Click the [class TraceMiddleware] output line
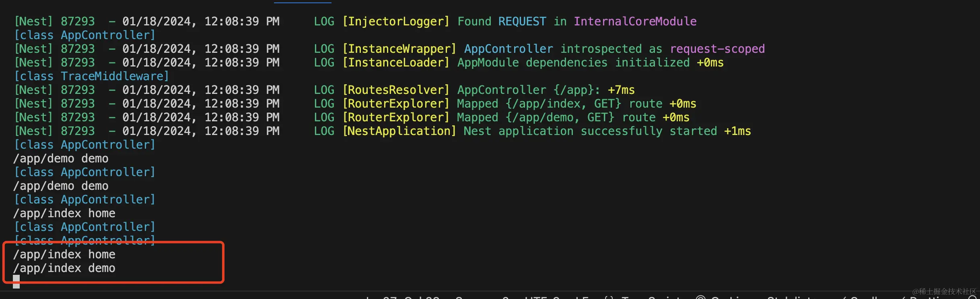 tap(91, 76)
